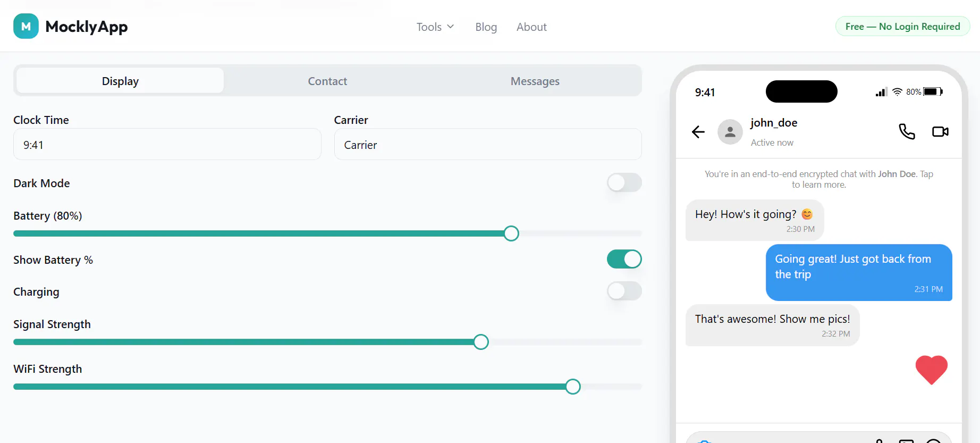
Task: Click the "Battery (80%)" label
Action: [x=48, y=216]
